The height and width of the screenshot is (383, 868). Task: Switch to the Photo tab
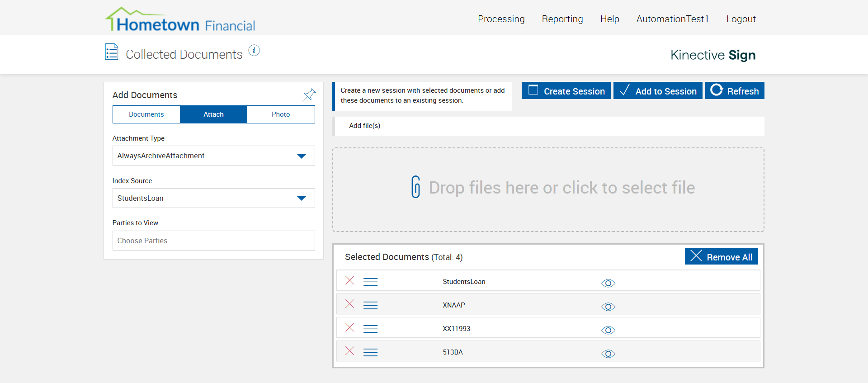pyautogui.click(x=281, y=114)
